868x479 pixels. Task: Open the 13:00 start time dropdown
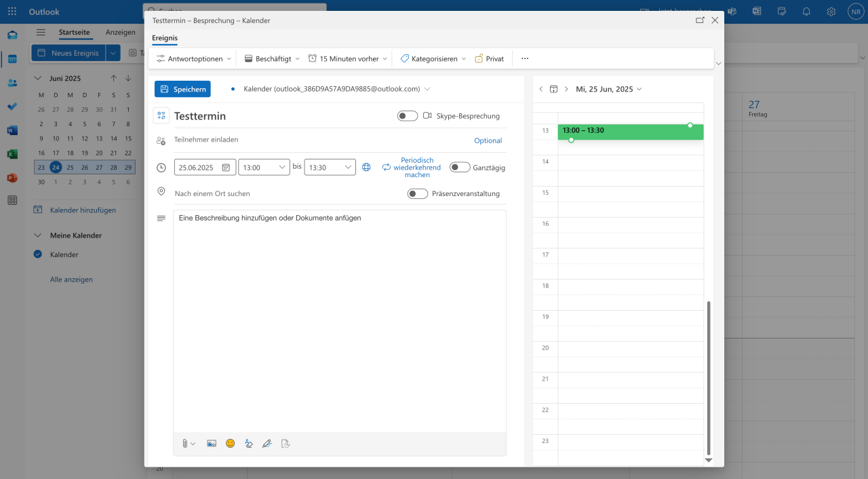pos(264,167)
